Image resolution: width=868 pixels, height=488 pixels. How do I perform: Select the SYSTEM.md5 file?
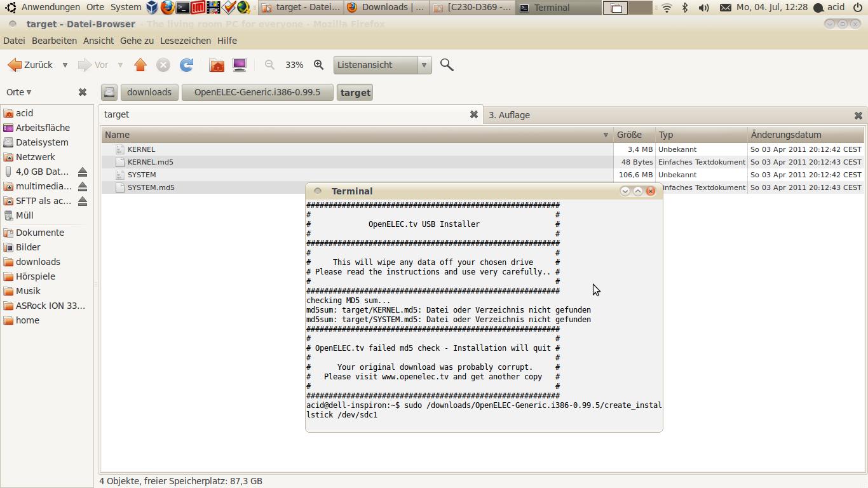[151, 187]
